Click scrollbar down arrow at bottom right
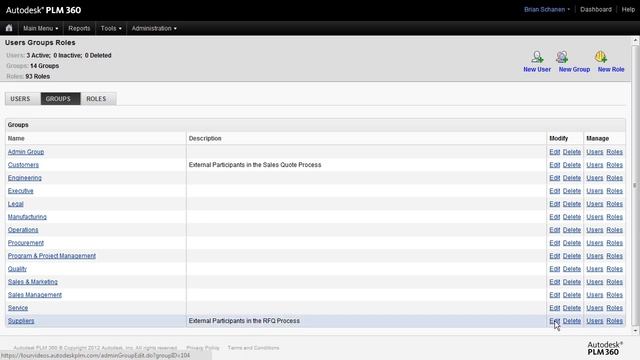The height and width of the screenshot is (360, 640). pos(635,331)
